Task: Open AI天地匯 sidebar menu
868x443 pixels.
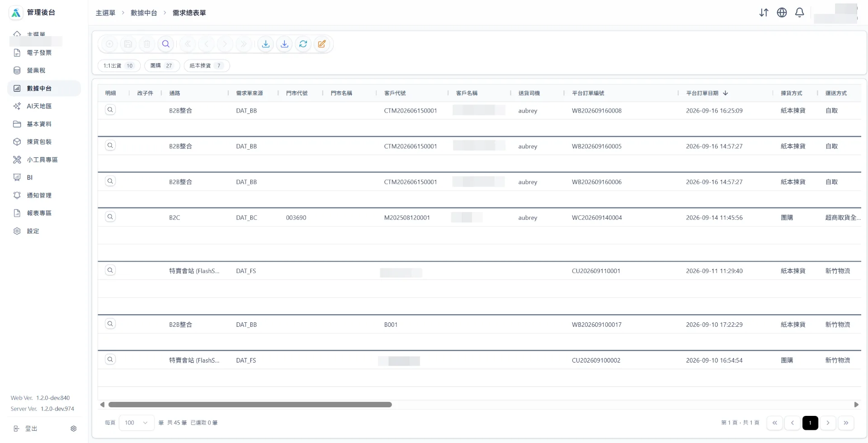Action: tap(44, 106)
